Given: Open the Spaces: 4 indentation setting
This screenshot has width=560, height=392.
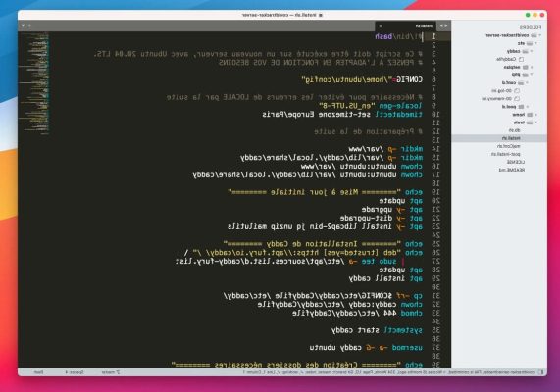Looking at the screenshot, I should [75, 372].
